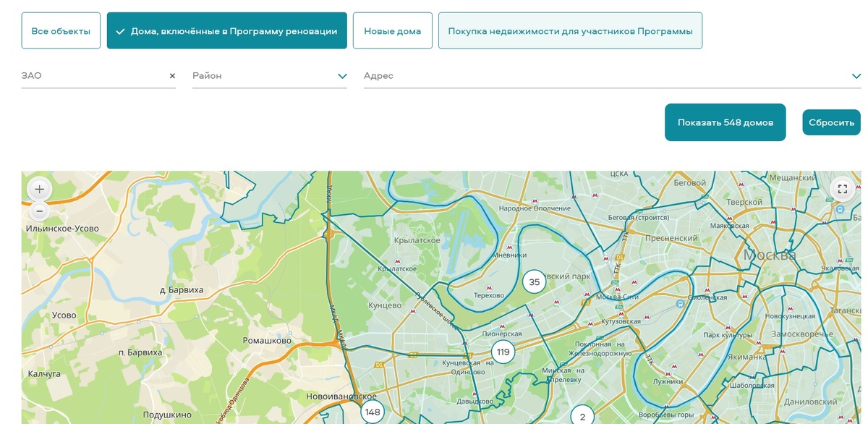Zoom in the map with the plus button
Viewport: 868px width, 424px height.
point(39,189)
